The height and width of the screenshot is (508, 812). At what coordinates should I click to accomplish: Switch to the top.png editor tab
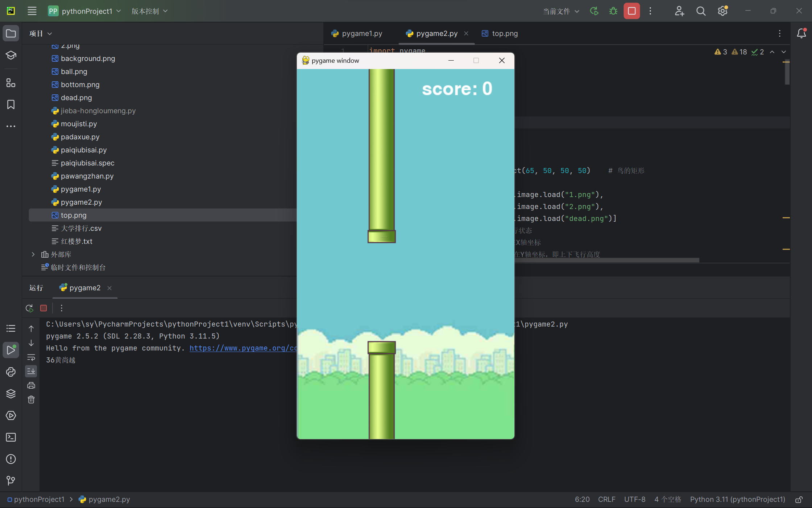(504, 33)
